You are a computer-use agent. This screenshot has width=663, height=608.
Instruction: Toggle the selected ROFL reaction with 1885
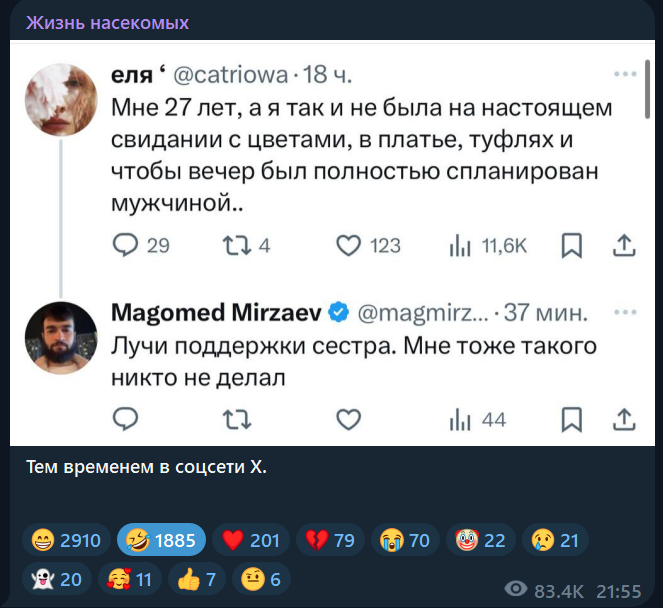coord(161,541)
